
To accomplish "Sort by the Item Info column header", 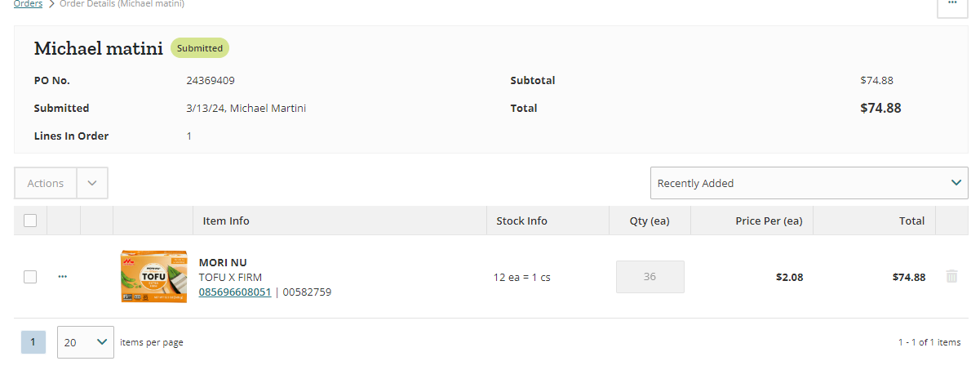I will 226,221.
